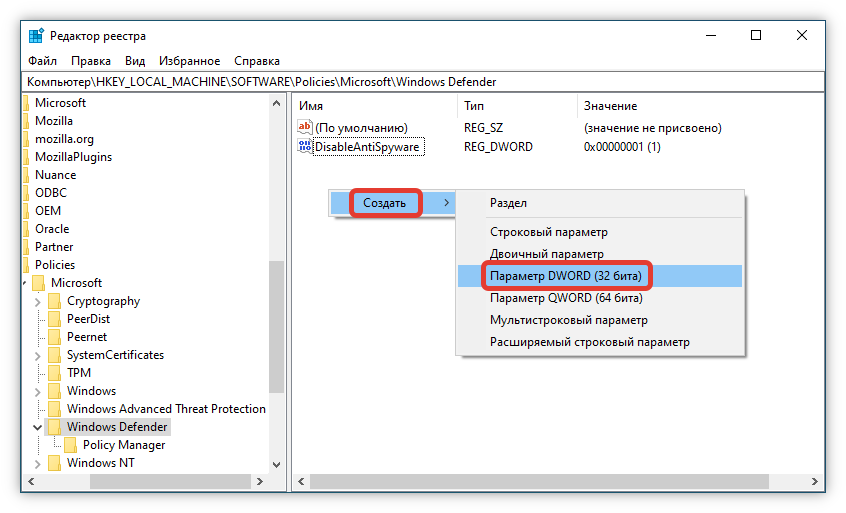Click the Windows NT folder icon
The image size is (846, 513).
54,463
